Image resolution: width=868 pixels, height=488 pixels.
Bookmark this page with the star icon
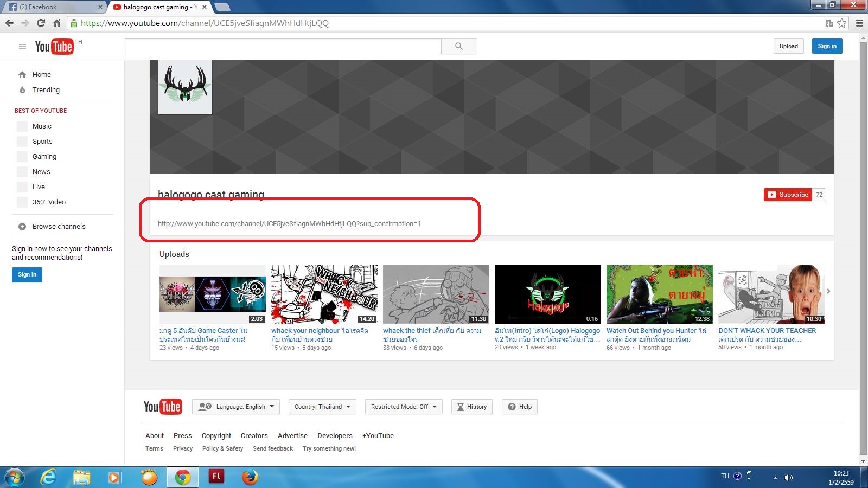click(x=841, y=23)
